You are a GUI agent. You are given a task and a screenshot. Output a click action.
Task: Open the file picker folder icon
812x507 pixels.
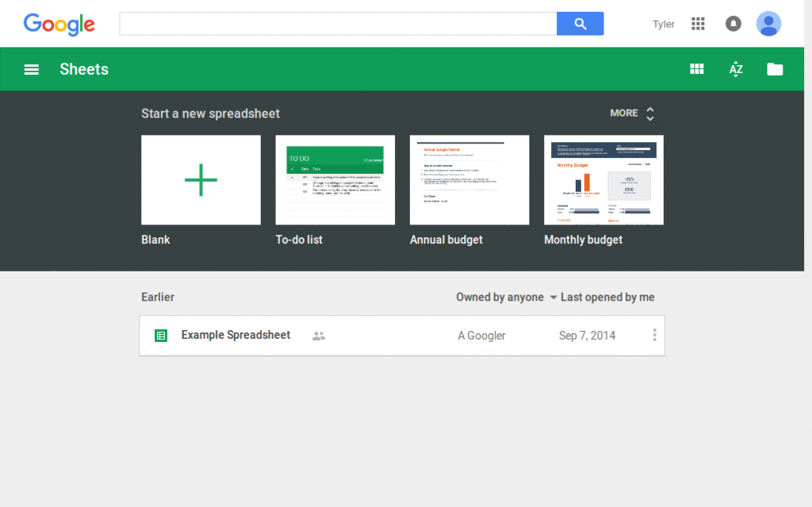[775, 69]
